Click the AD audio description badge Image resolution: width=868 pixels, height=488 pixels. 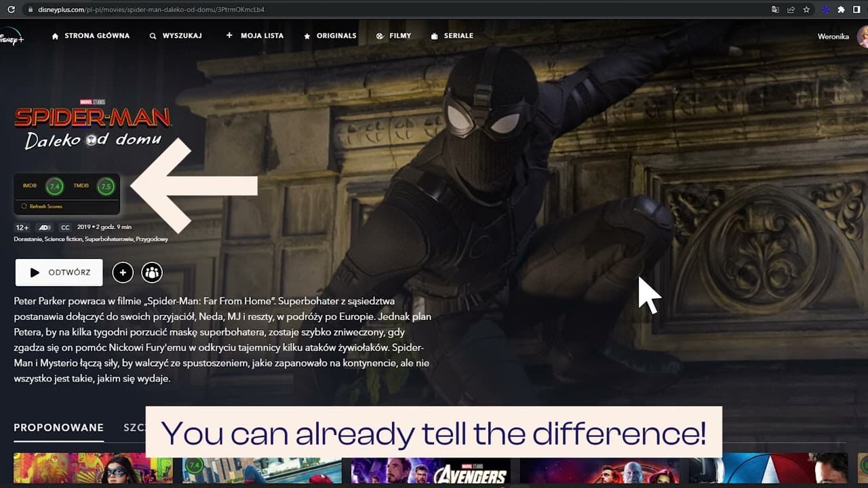45,228
